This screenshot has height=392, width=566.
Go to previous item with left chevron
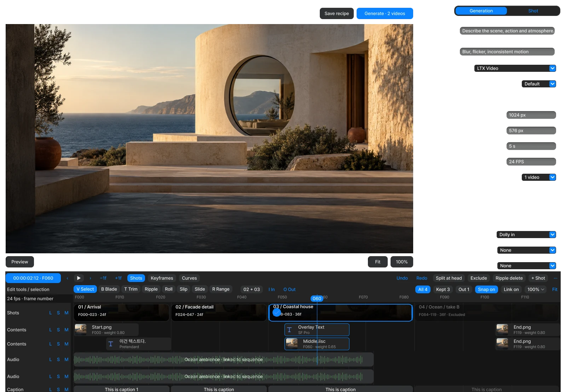pyautogui.click(x=67, y=278)
